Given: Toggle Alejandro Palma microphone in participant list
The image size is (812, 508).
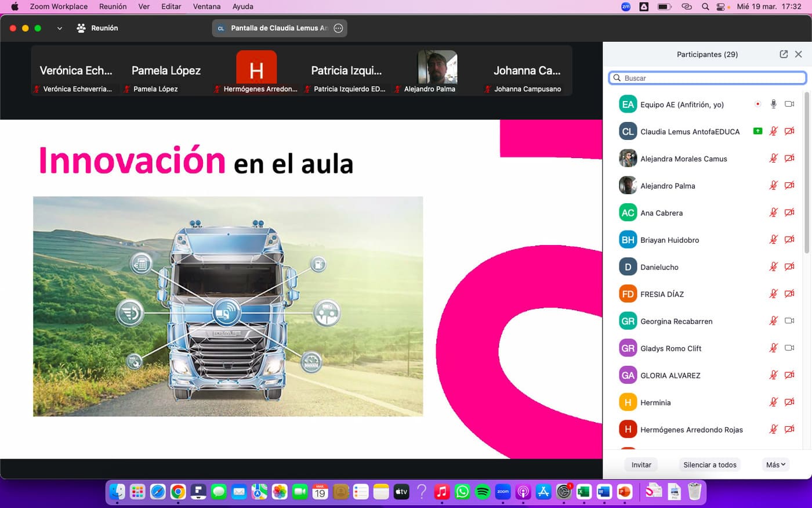Looking at the screenshot, I should tap(773, 186).
